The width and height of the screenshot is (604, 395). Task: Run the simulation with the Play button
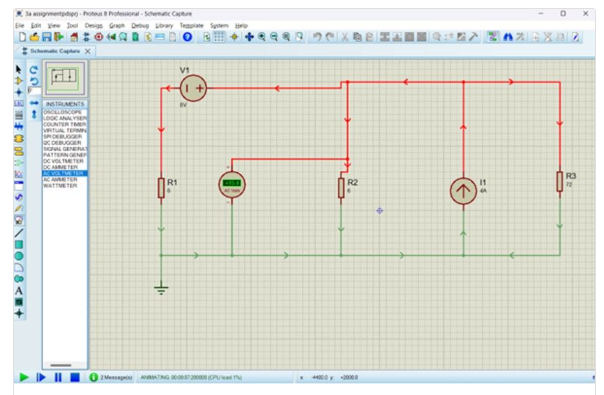[x=24, y=377]
